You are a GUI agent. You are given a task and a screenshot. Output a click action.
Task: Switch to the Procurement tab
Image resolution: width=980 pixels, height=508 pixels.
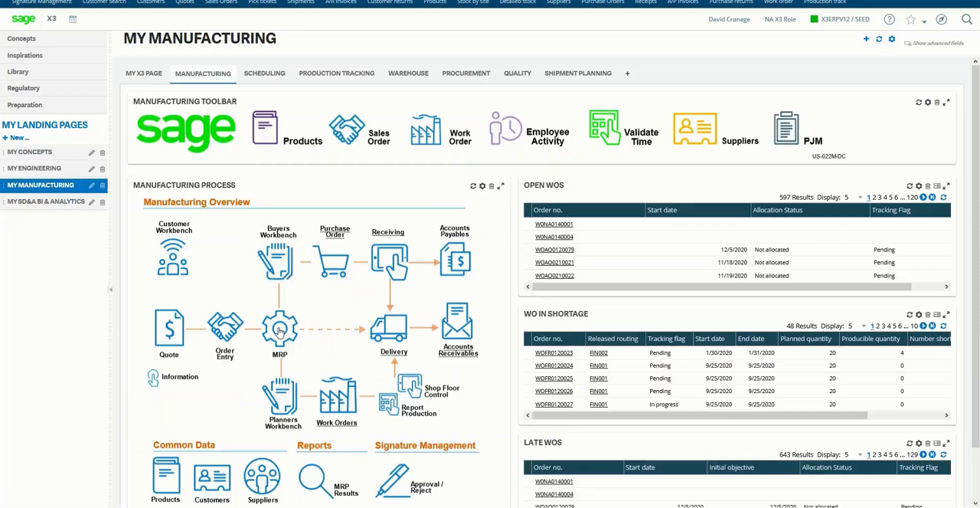[465, 74]
